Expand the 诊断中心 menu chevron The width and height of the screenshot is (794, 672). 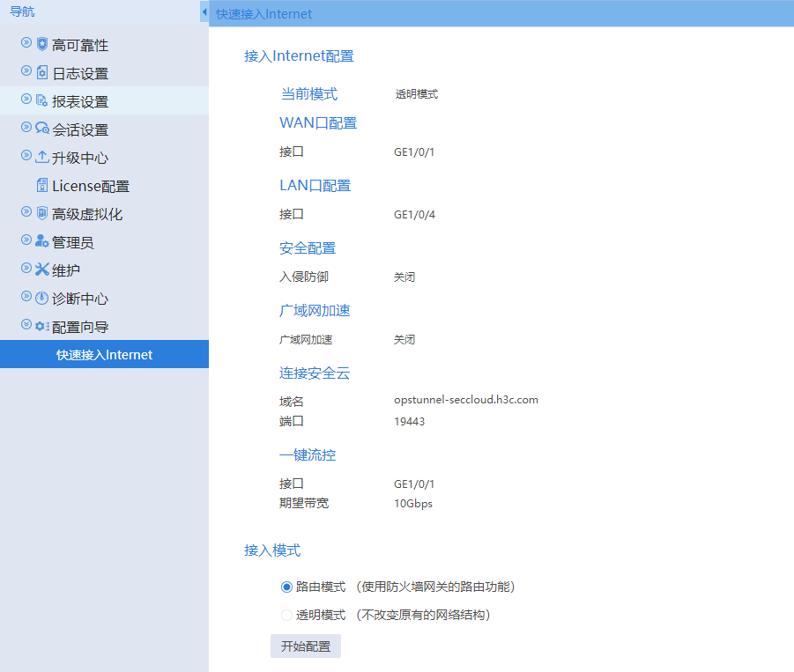click(26, 296)
